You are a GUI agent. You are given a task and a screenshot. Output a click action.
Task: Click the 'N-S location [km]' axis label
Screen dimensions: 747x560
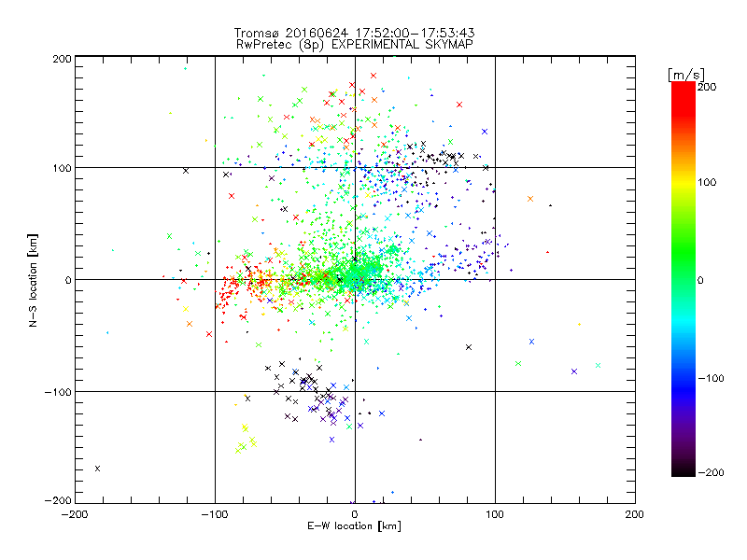[33, 280]
